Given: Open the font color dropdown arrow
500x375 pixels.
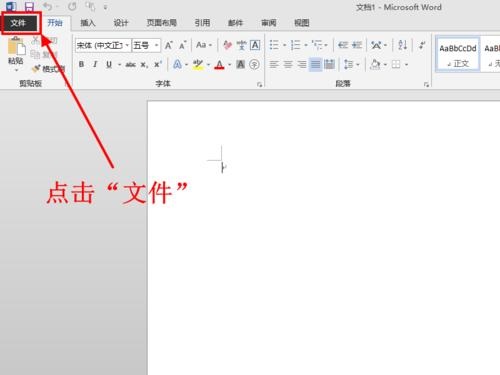Looking at the screenshot, I should pos(230,65).
